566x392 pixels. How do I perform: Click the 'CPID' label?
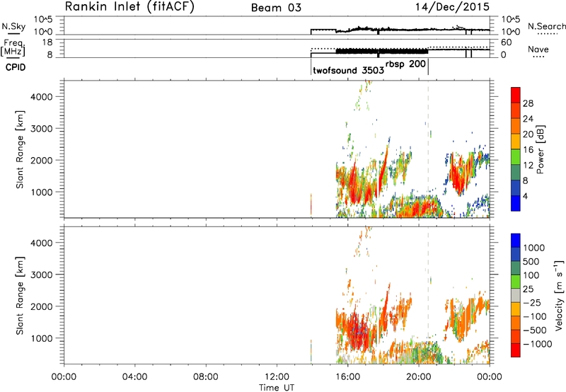click(16, 67)
